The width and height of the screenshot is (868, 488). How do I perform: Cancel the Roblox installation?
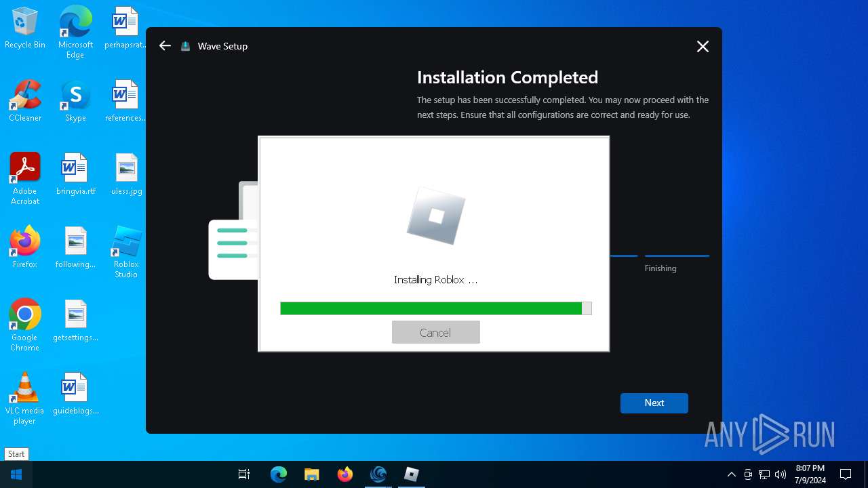pos(435,332)
